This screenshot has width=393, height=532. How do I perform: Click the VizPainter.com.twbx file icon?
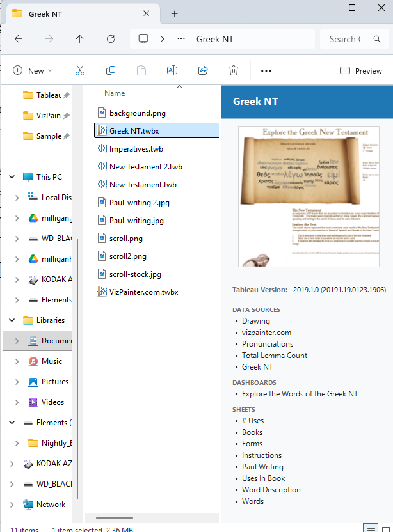coord(102,292)
